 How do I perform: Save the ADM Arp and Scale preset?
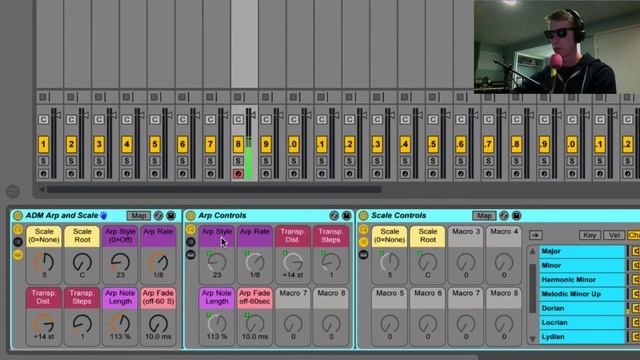171,216
